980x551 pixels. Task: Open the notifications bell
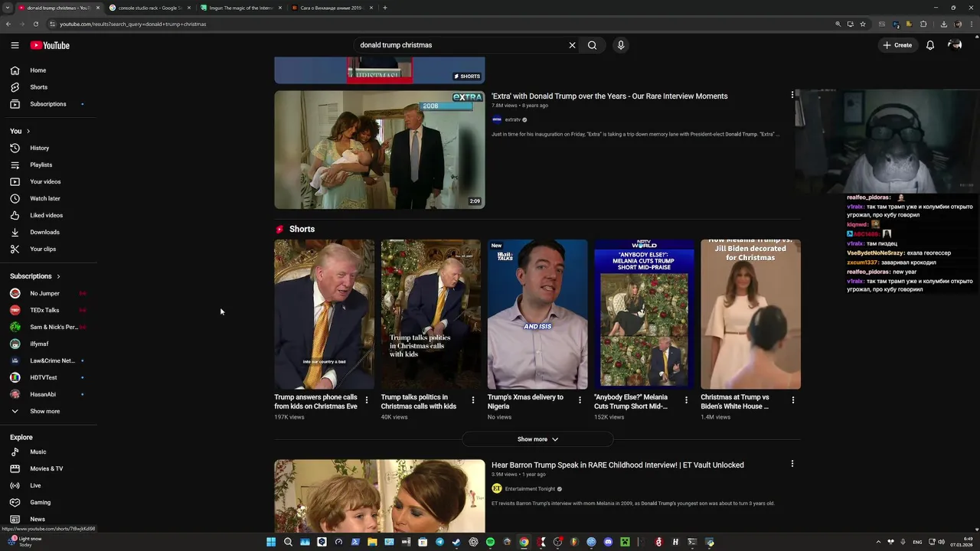930,45
